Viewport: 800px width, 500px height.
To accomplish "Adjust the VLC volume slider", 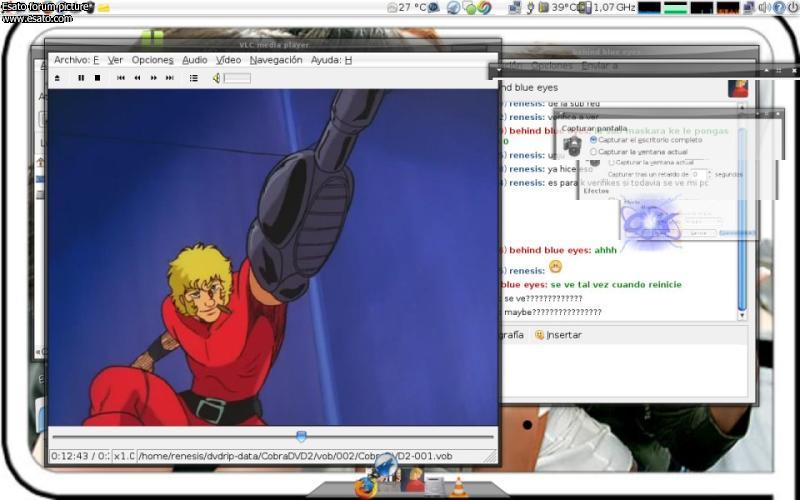I will (x=237, y=78).
